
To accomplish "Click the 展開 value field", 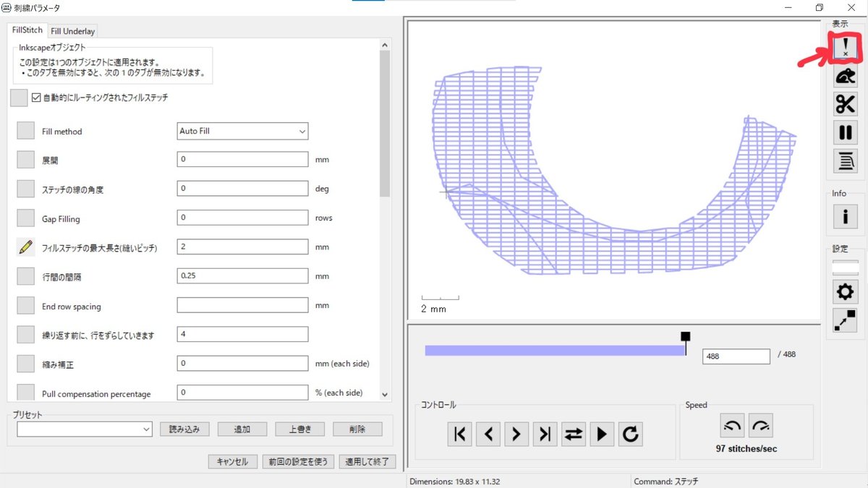I will (x=243, y=159).
